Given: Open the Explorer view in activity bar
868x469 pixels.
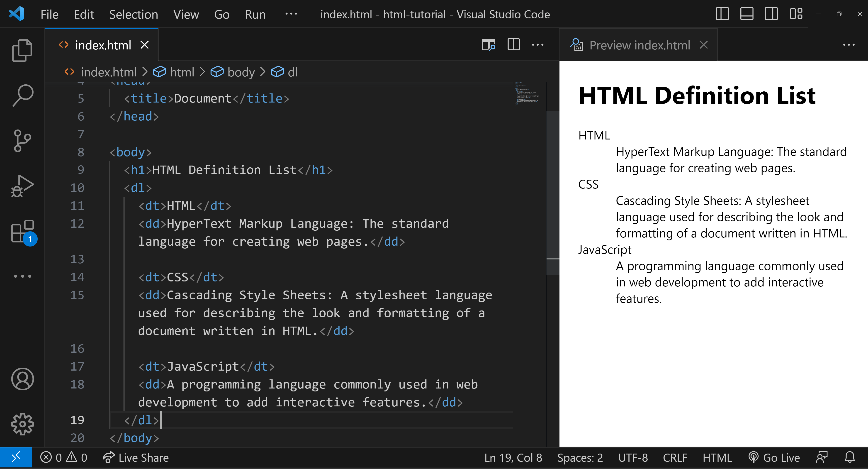Looking at the screenshot, I should (x=22, y=51).
